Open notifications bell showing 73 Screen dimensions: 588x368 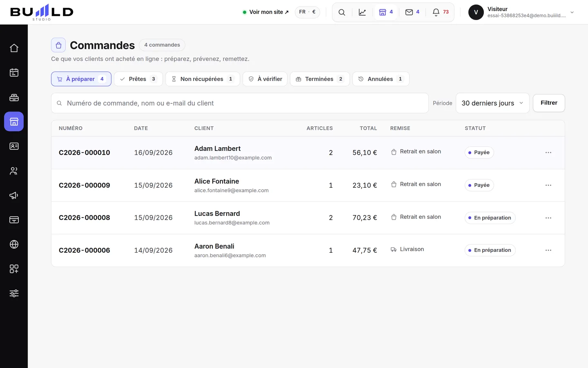coord(441,12)
